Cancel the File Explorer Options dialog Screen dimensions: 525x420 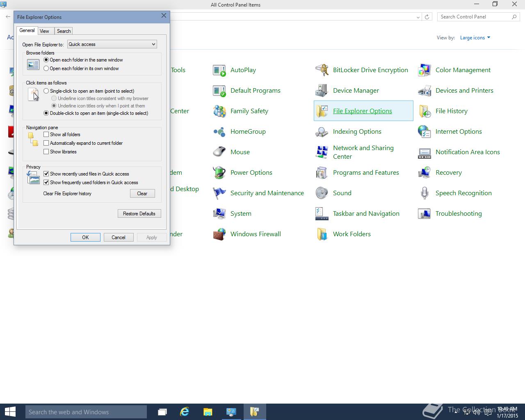(x=119, y=237)
